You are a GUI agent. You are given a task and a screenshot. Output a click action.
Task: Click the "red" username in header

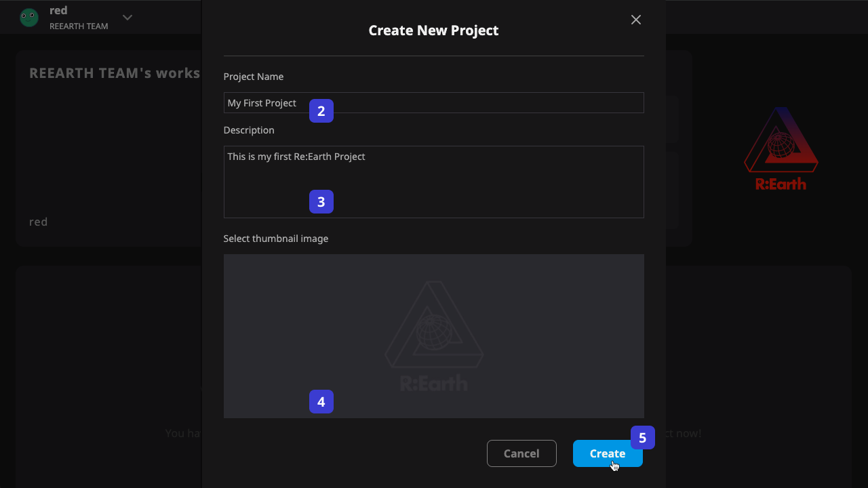click(x=58, y=10)
